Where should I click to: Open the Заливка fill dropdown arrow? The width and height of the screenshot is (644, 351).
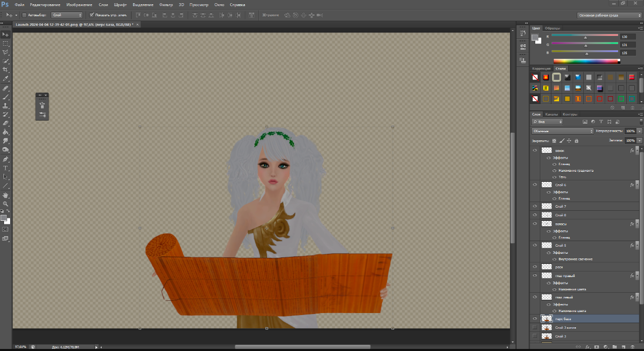(x=640, y=140)
